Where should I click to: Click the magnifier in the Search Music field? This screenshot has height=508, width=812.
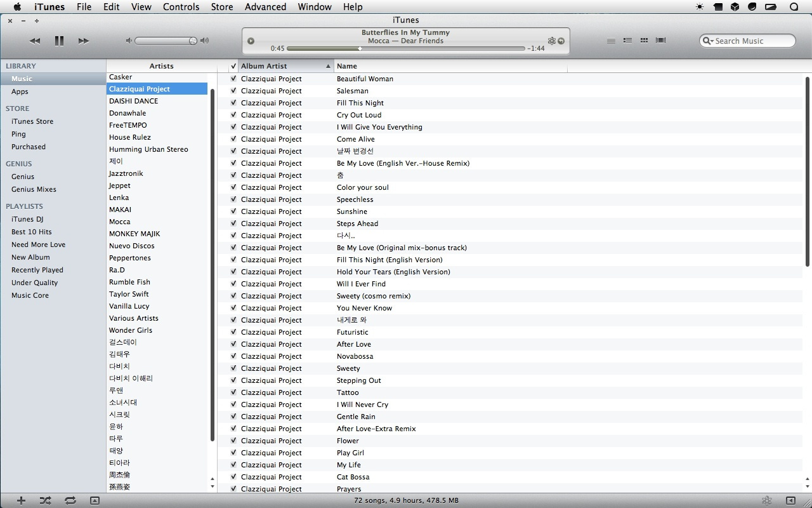pyautogui.click(x=707, y=41)
